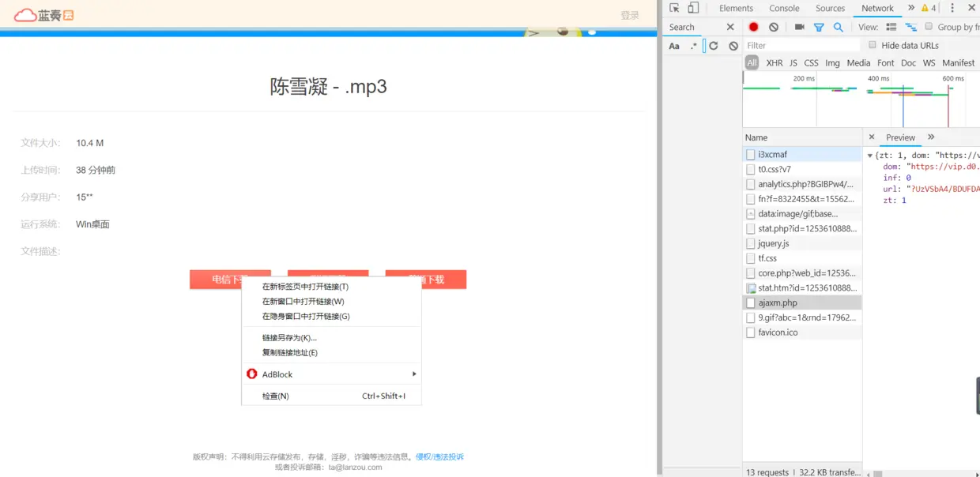The height and width of the screenshot is (477, 980).
Task: Filter requests by CSS type
Action: pos(811,62)
